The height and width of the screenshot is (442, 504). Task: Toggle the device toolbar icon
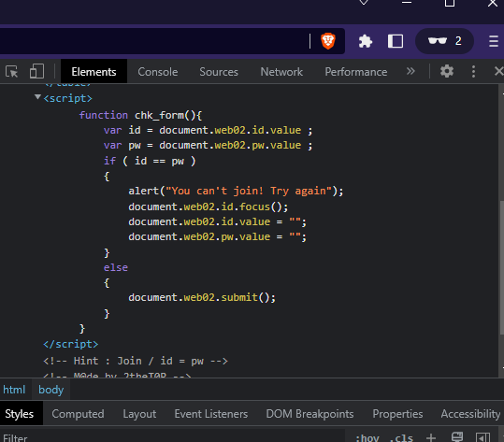[36, 71]
